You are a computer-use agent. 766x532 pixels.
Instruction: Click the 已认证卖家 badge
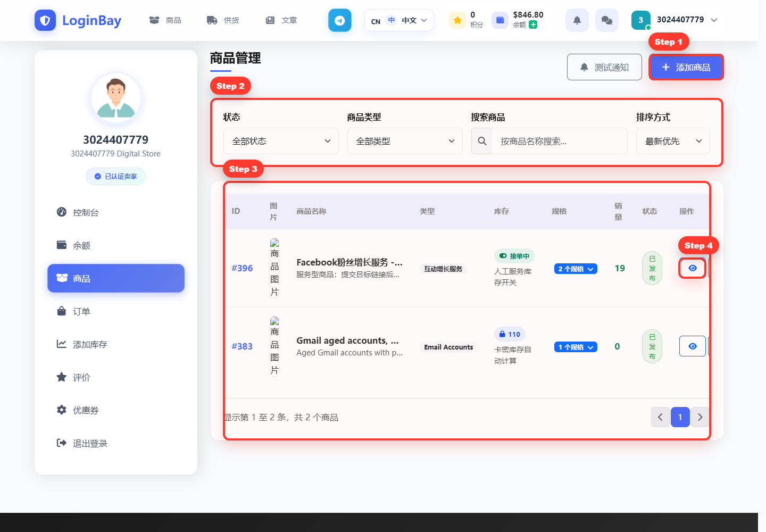[116, 176]
